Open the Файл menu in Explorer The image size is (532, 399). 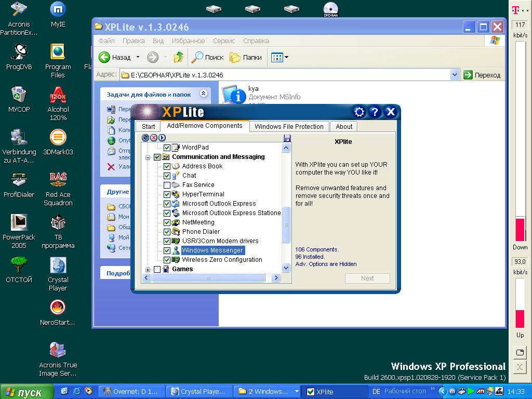tap(106, 41)
